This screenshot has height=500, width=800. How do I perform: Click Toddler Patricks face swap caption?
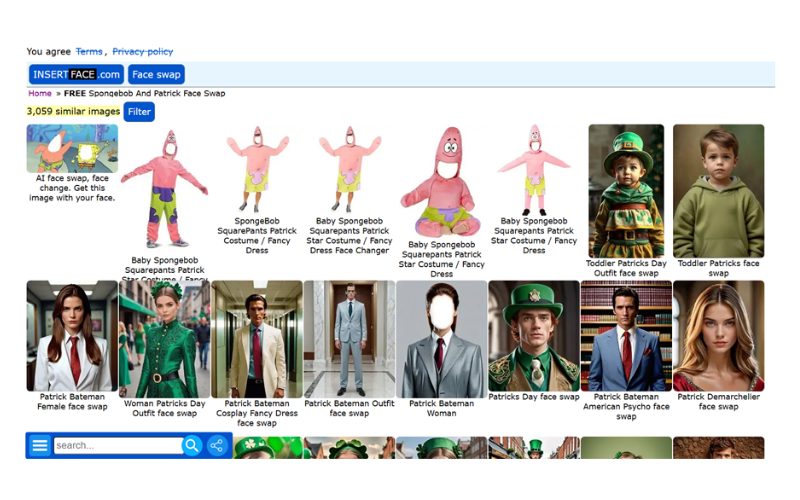[718, 268]
